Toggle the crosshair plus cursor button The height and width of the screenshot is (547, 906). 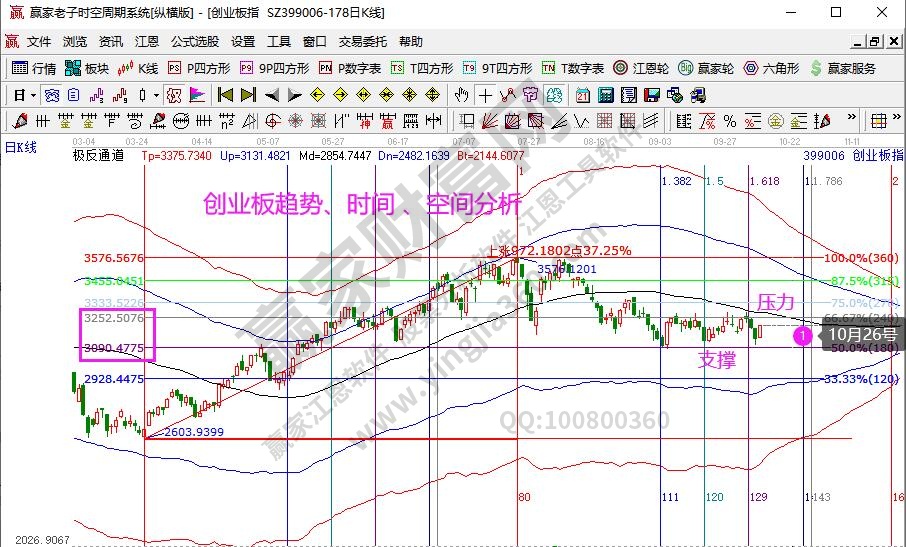pyautogui.click(x=485, y=95)
